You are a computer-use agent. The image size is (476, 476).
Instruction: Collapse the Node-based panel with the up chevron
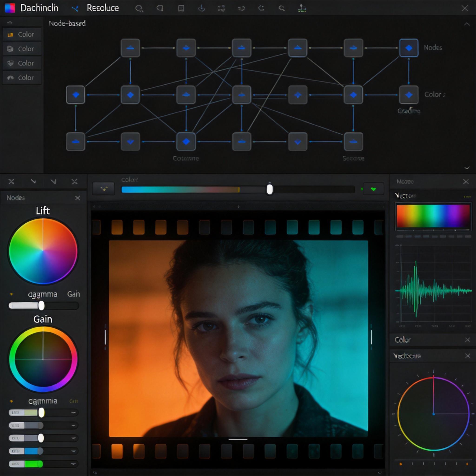[467, 24]
